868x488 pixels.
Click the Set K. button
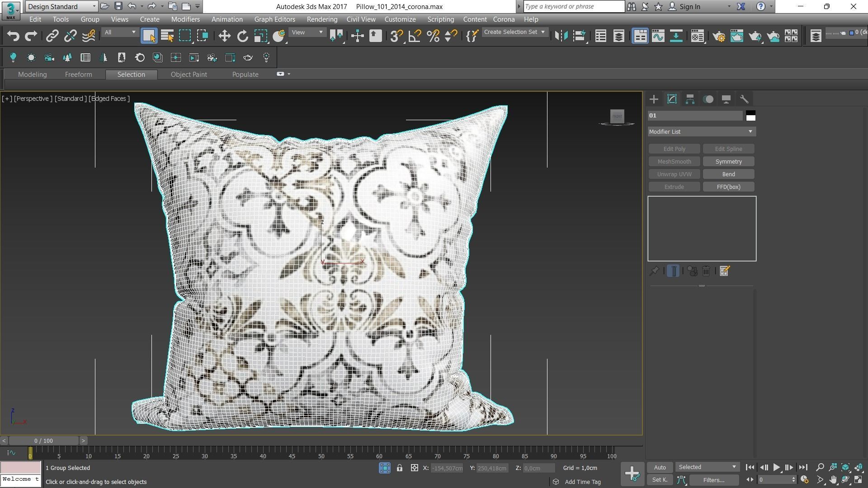[660, 480]
